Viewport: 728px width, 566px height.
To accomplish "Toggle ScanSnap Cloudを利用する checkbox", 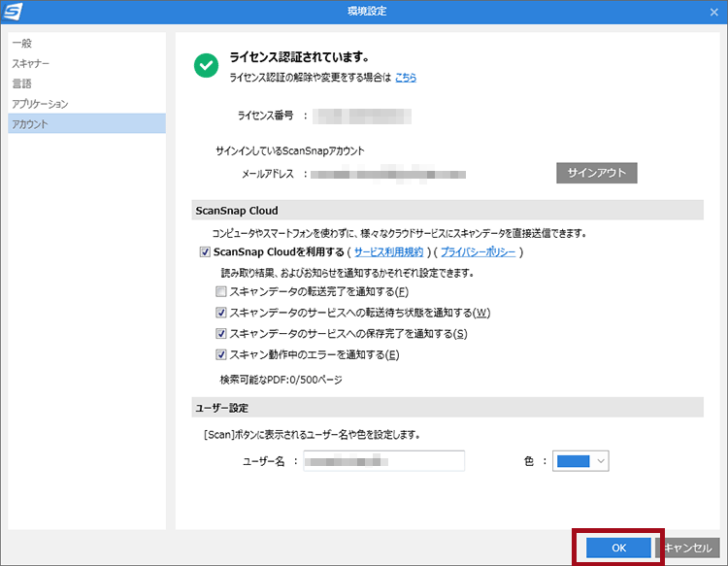I will click(x=205, y=251).
